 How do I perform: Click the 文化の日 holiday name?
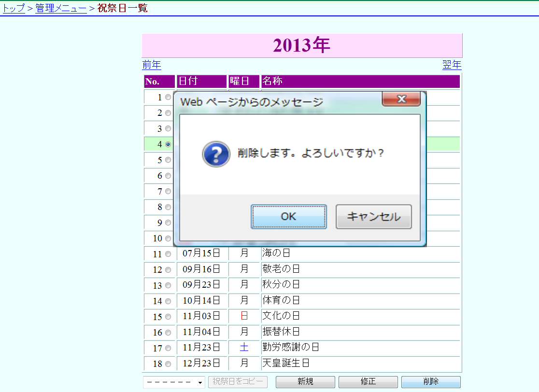(x=281, y=316)
